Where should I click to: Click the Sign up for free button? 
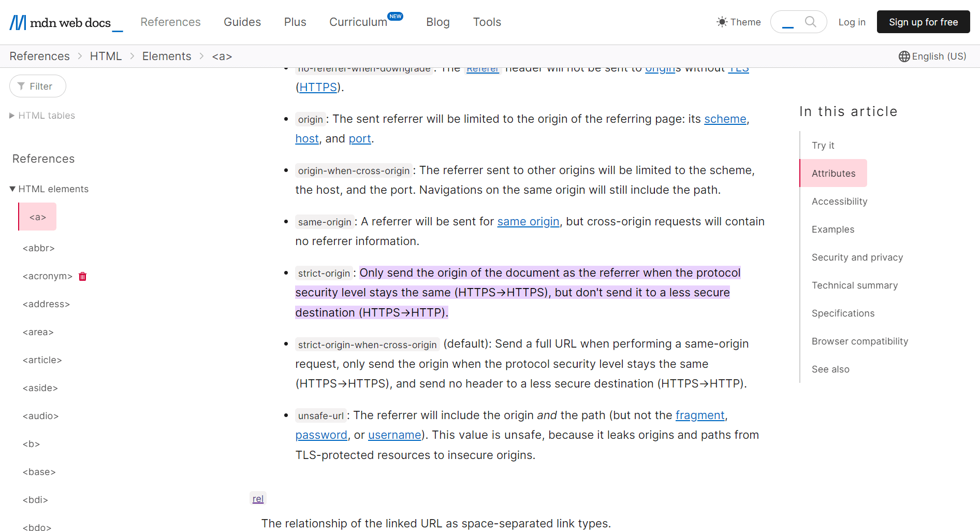click(923, 22)
